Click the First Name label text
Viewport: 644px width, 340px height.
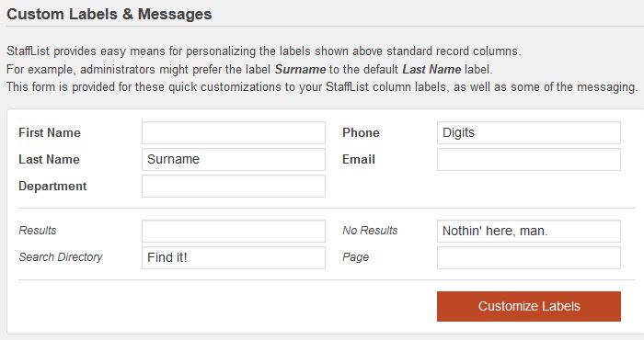(x=50, y=132)
